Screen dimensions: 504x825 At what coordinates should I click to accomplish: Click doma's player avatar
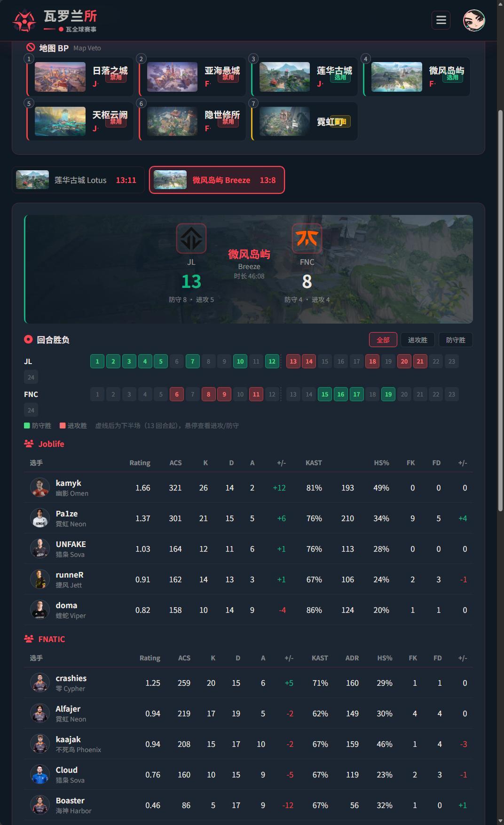coord(40,610)
